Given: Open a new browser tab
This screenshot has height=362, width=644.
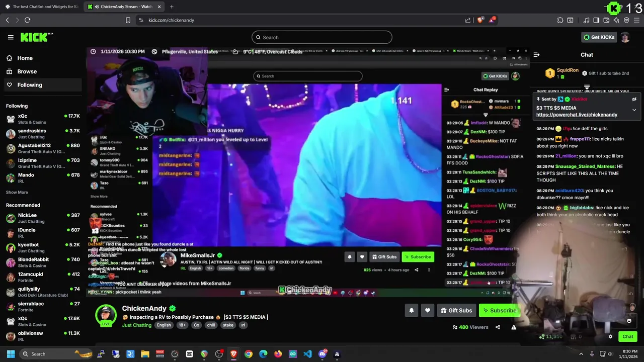Looking at the screenshot, I should (172, 7).
